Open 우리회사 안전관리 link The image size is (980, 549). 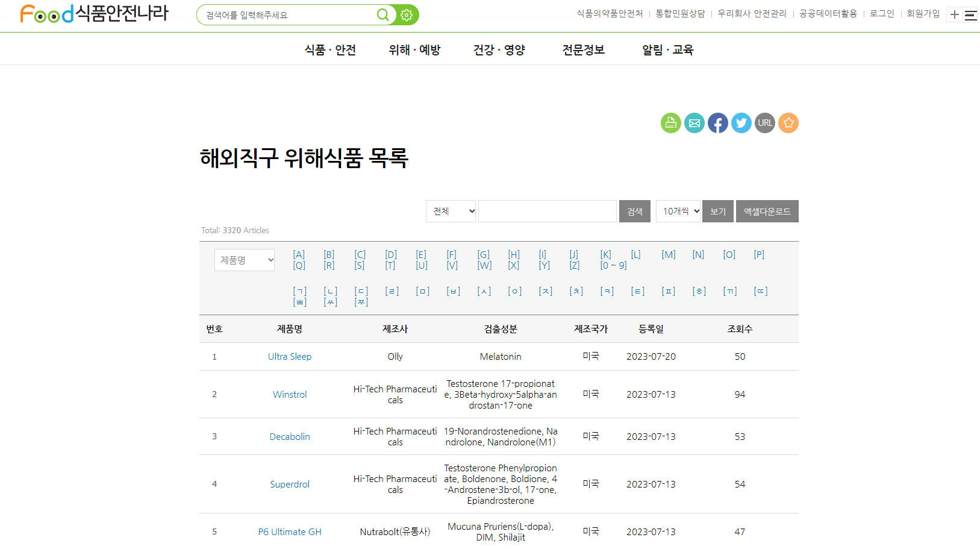(752, 13)
